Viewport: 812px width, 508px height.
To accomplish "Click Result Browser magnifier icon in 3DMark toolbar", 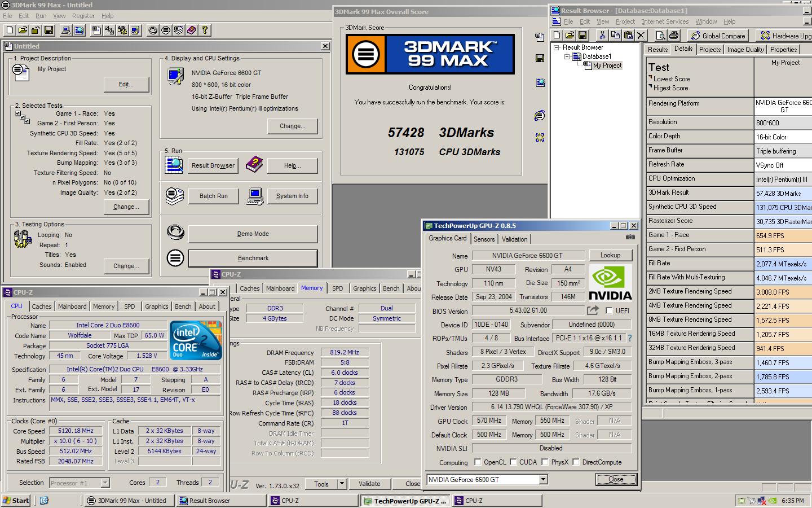I will (x=78, y=30).
